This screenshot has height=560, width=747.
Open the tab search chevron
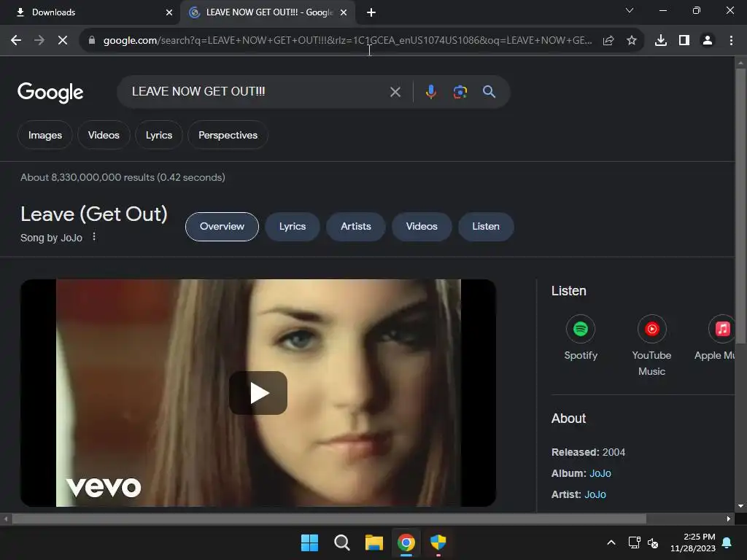(x=630, y=10)
